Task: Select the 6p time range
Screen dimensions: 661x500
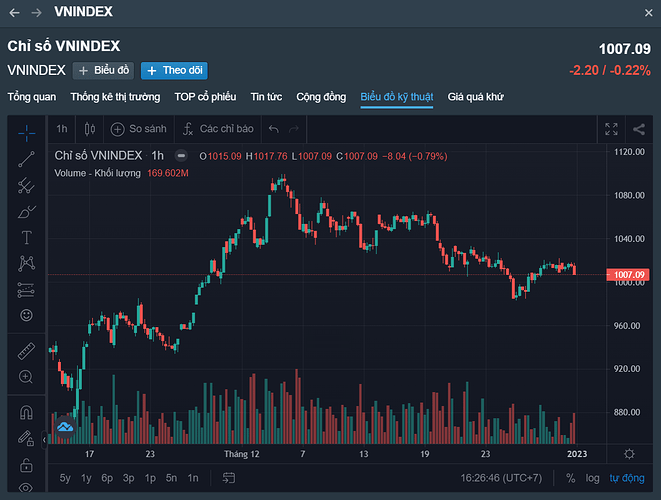Action: [x=107, y=478]
